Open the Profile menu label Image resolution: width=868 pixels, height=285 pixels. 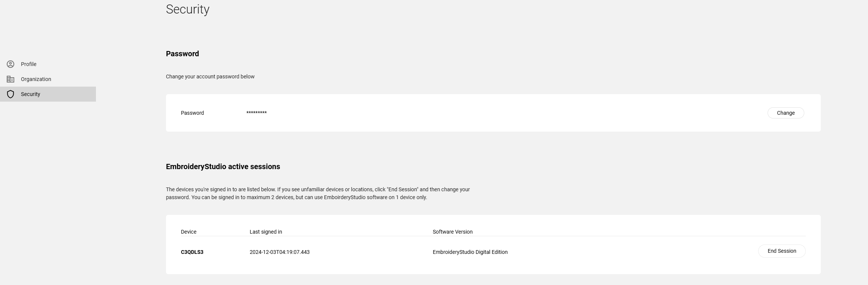[28, 64]
